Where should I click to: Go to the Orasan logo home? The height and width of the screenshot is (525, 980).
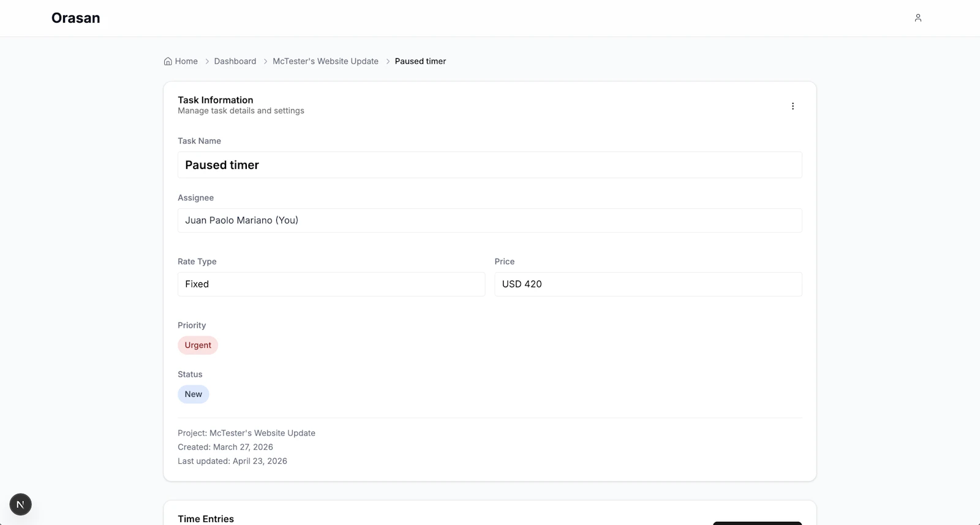[x=76, y=18]
